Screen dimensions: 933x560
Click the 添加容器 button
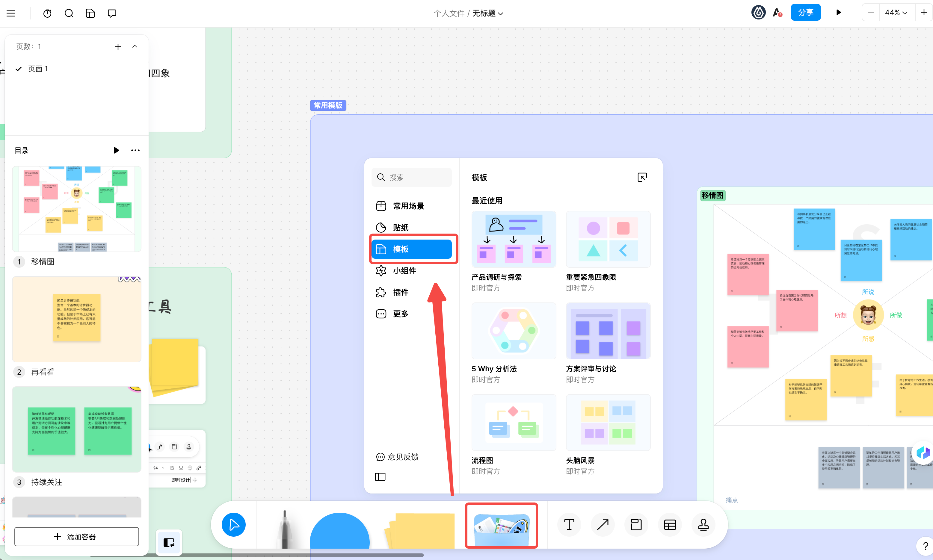click(x=77, y=537)
